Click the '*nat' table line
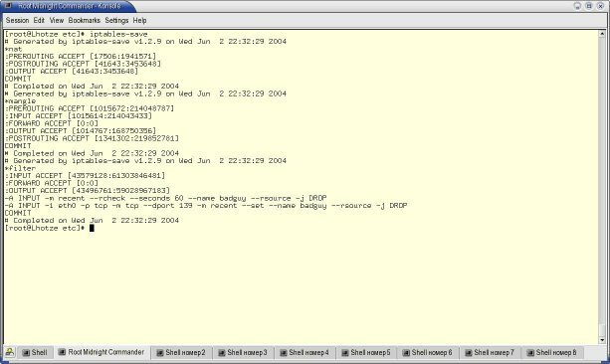610x364 pixels. point(14,49)
